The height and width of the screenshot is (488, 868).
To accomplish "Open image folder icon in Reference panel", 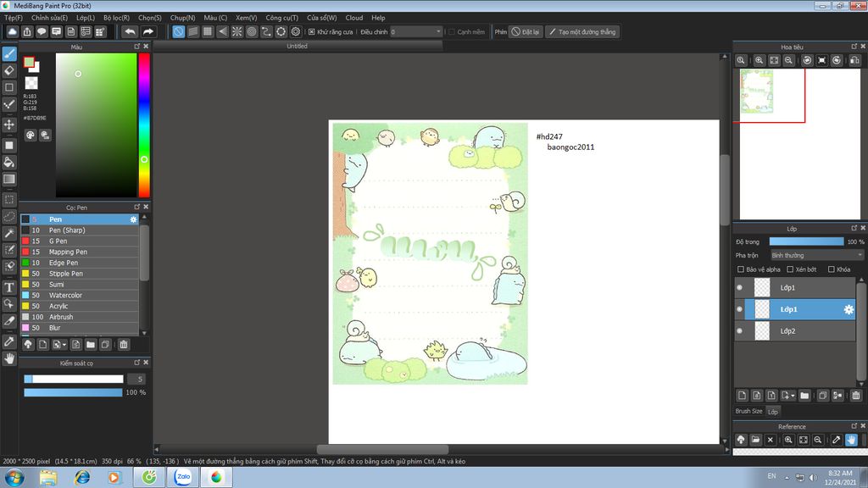I will tap(755, 440).
